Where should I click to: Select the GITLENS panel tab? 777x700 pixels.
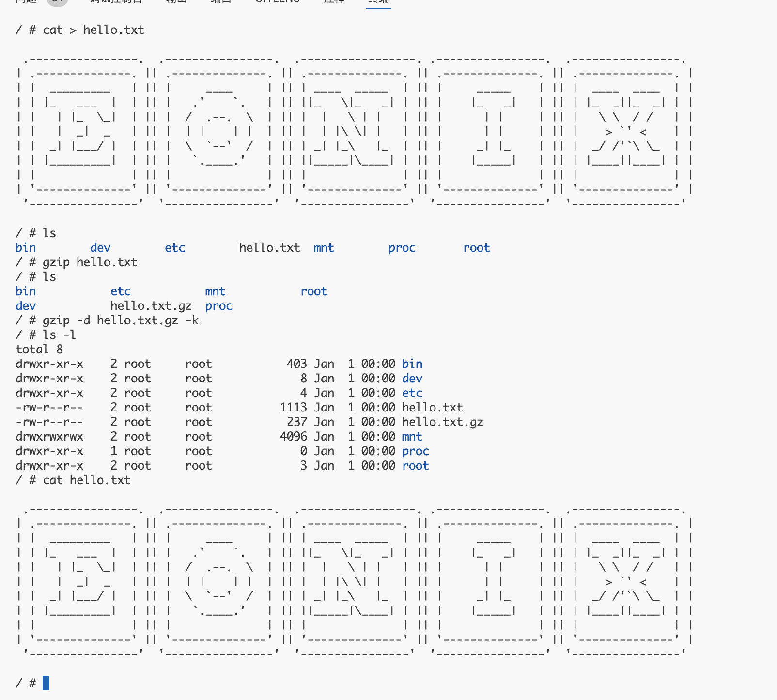pos(278,1)
